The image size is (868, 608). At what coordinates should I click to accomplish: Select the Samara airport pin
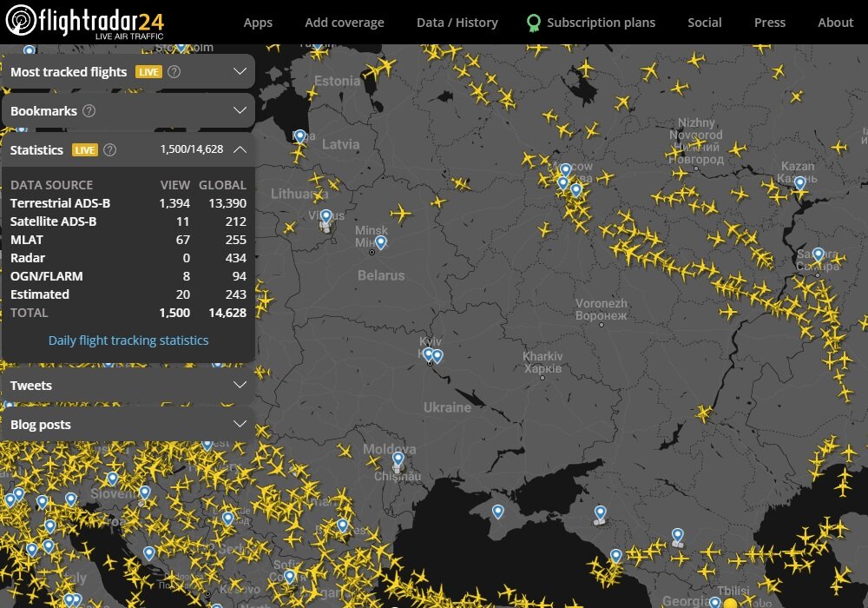point(819,254)
